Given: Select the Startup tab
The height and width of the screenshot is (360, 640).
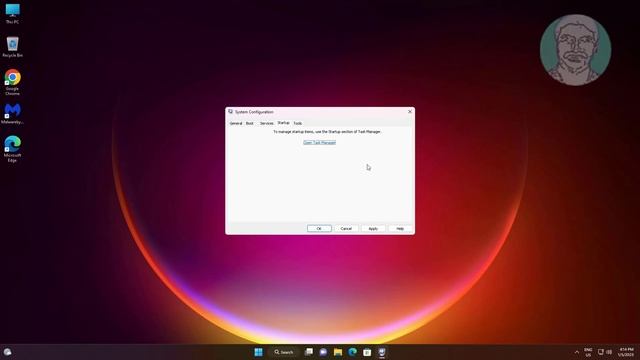Looking at the screenshot, I should click(283, 123).
